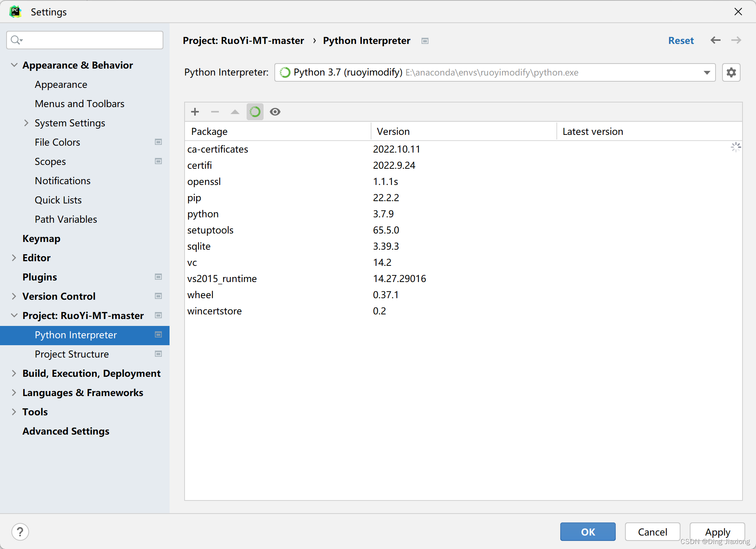Screen dimensions: 756x549
Task: Select the setuptools package row
Action: (464, 230)
